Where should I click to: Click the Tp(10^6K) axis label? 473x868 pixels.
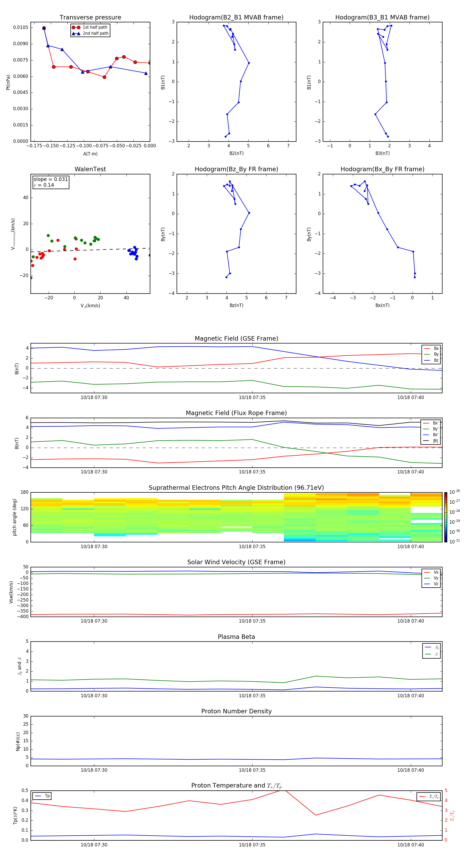(15, 815)
